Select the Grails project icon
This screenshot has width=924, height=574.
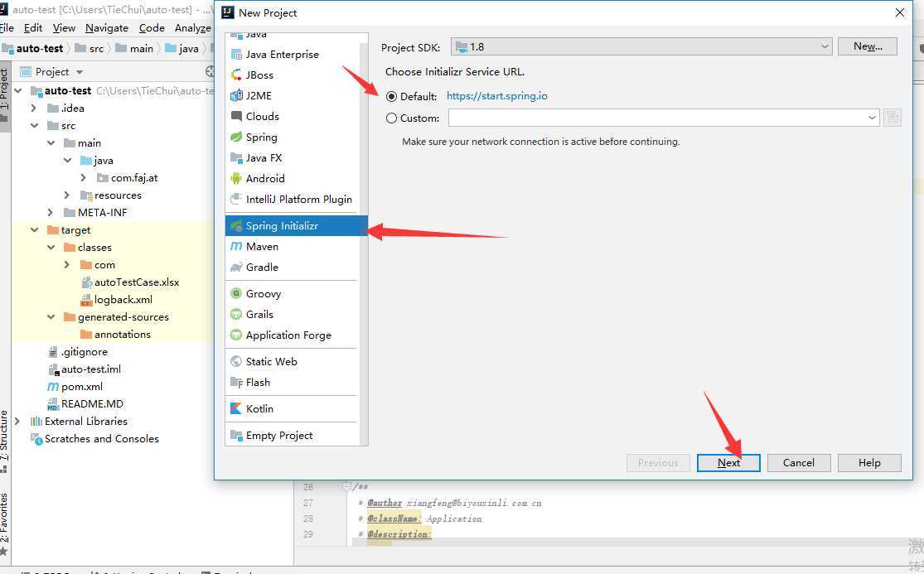click(236, 315)
